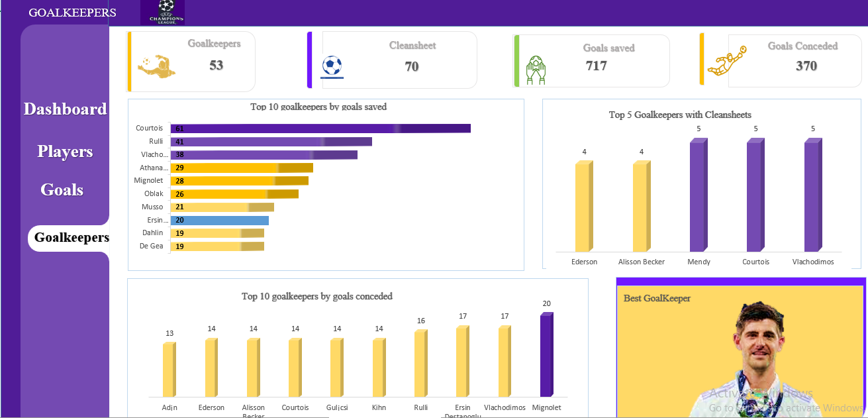Click Vlachodimos column in goals conceded chart
The image size is (868, 418).
(505, 362)
